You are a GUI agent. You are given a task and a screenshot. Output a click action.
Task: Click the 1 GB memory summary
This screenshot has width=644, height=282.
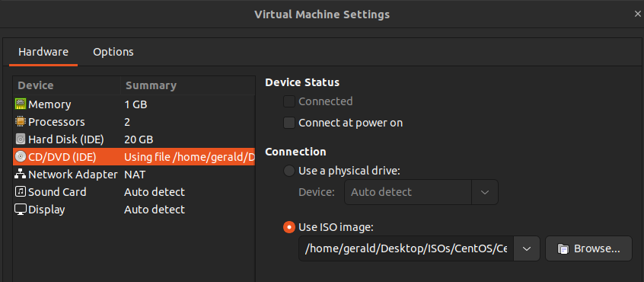[x=135, y=104]
